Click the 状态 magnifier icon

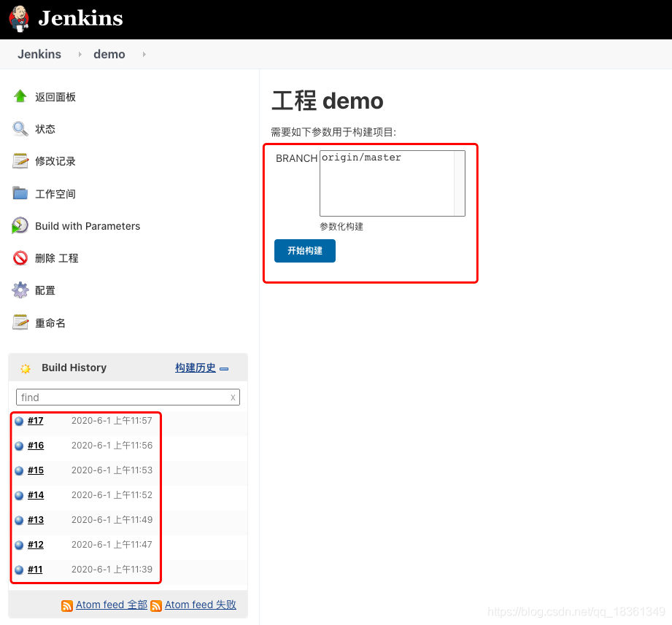point(20,128)
